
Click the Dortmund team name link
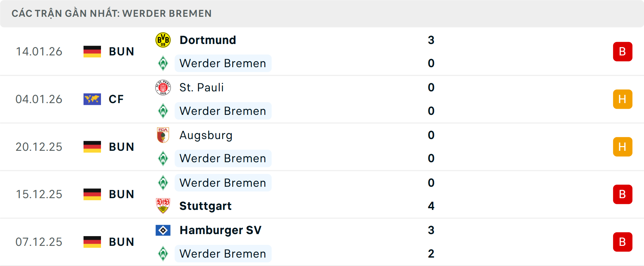pyautogui.click(x=208, y=40)
